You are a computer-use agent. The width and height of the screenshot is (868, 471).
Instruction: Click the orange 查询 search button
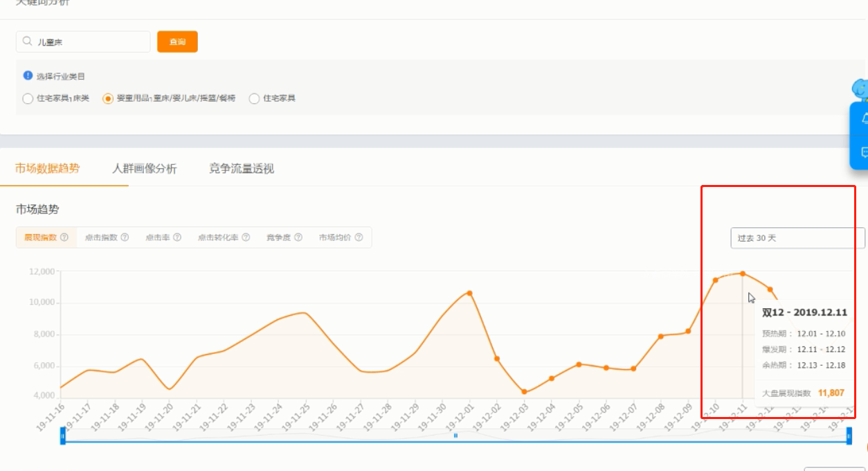click(177, 42)
